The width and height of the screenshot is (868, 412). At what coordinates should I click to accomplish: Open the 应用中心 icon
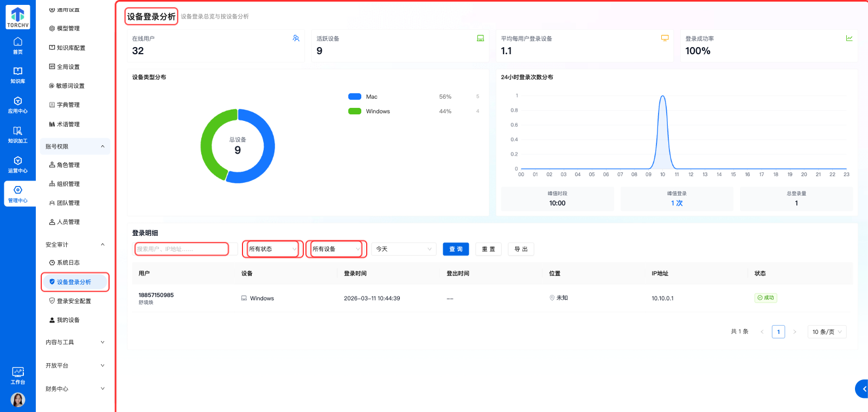[18, 105]
